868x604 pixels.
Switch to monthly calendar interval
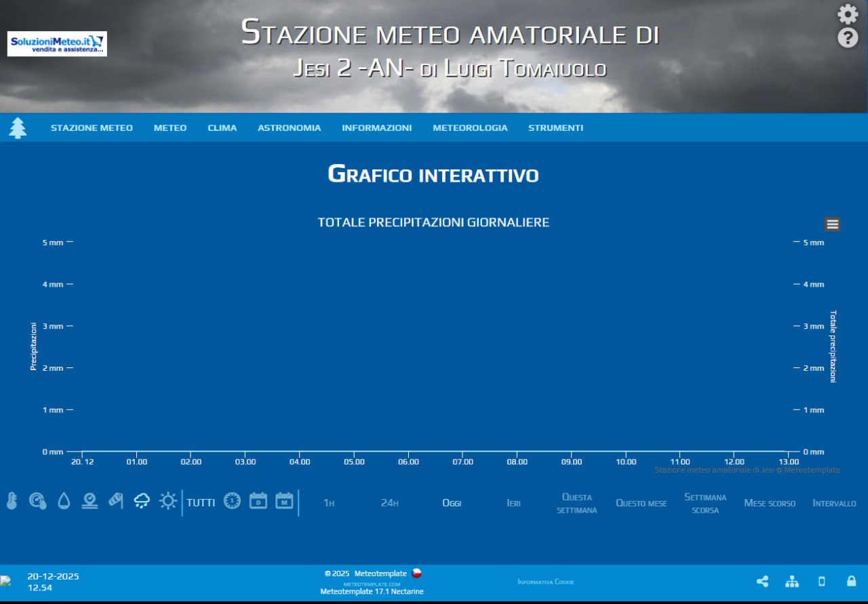tap(284, 501)
